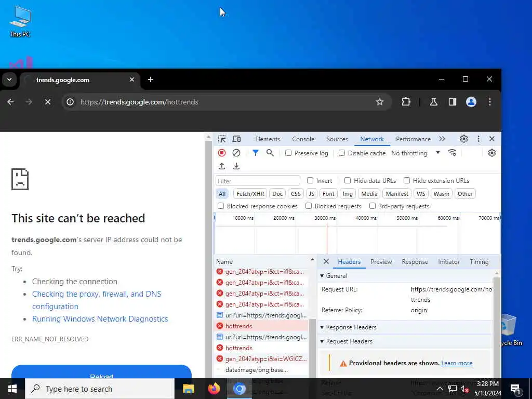The width and height of the screenshot is (532, 399).
Task: Switch to the Elements tab
Action: pyautogui.click(x=268, y=139)
